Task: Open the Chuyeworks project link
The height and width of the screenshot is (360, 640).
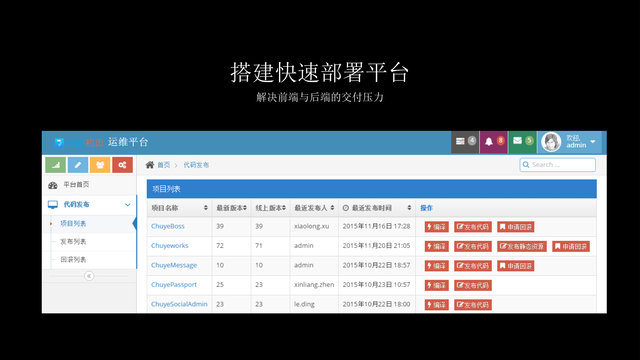Action: [170, 246]
